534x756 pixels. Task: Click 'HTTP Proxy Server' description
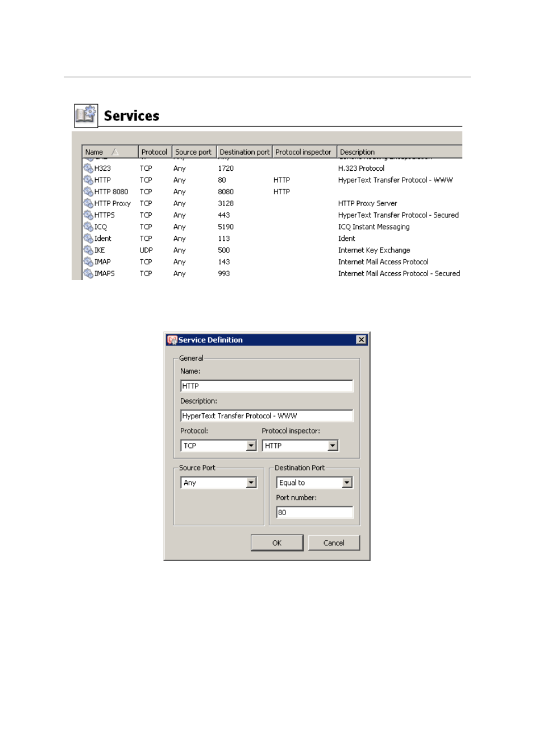point(368,203)
